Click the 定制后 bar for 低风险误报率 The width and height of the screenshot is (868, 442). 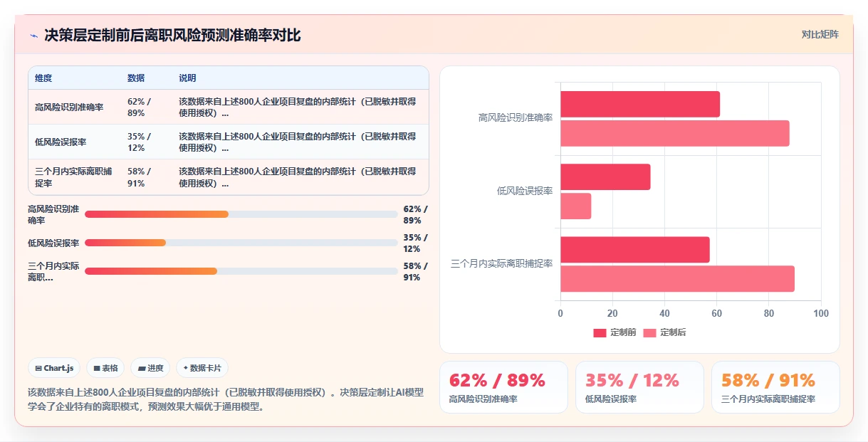pyautogui.click(x=576, y=206)
